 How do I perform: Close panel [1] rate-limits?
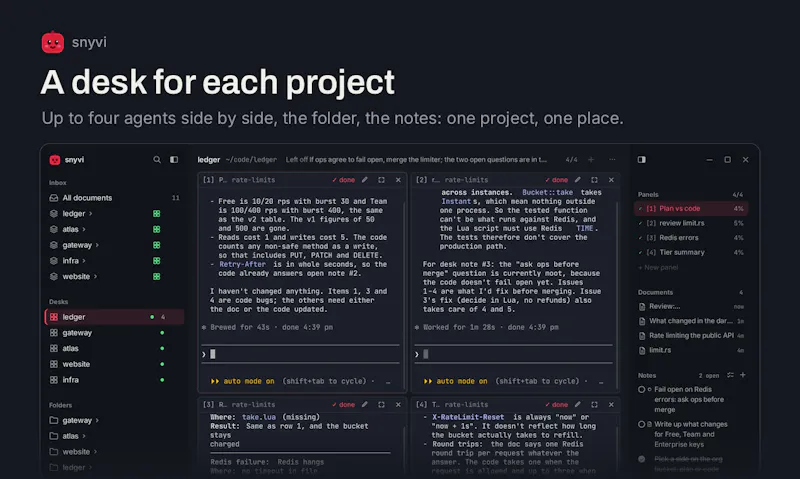tap(398, 180)
